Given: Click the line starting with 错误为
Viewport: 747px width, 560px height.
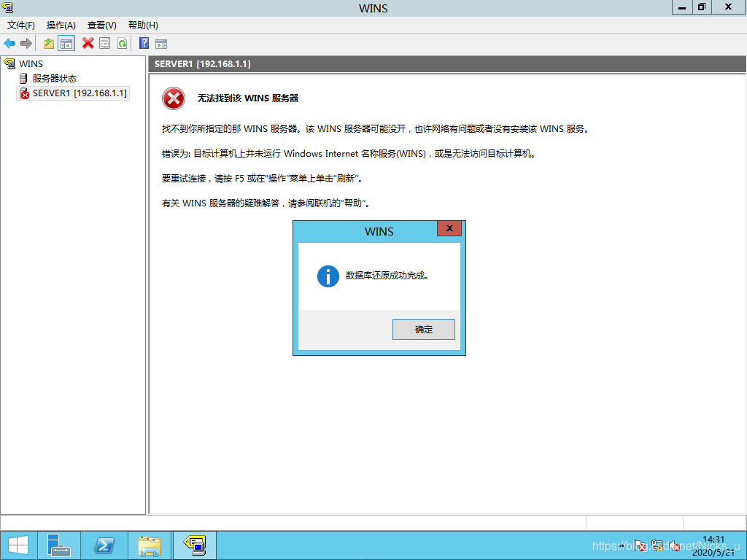Looking at the screenshot, I should pyautogui.click(x=349, y=154).
